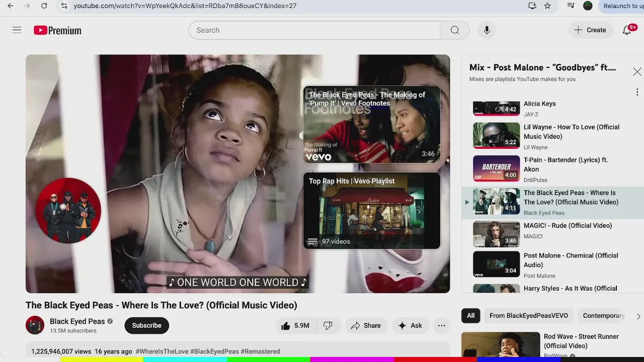Screen dimensions: 644x362
Task: Open browser media control icon
Action: pyautogui.click(x=571, y=6)
